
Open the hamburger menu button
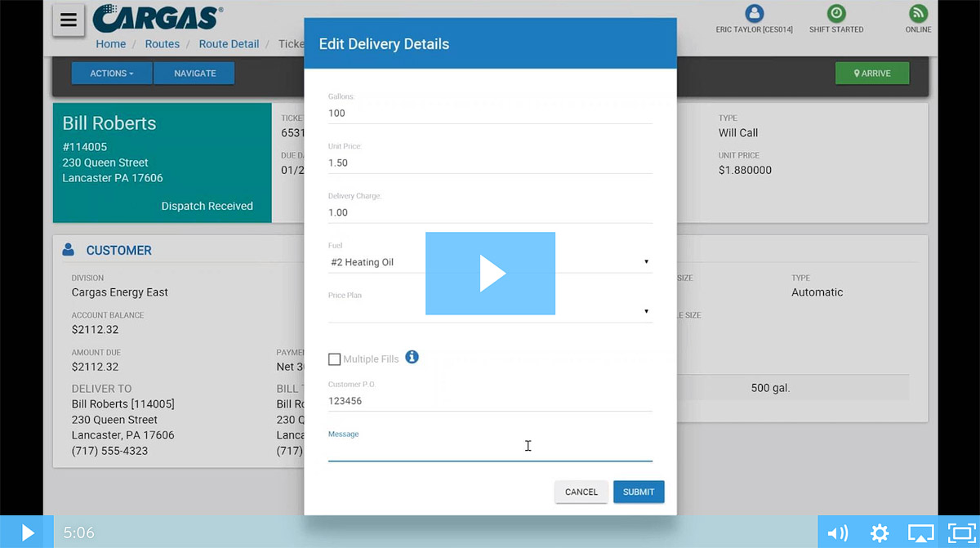click(69, 20)
